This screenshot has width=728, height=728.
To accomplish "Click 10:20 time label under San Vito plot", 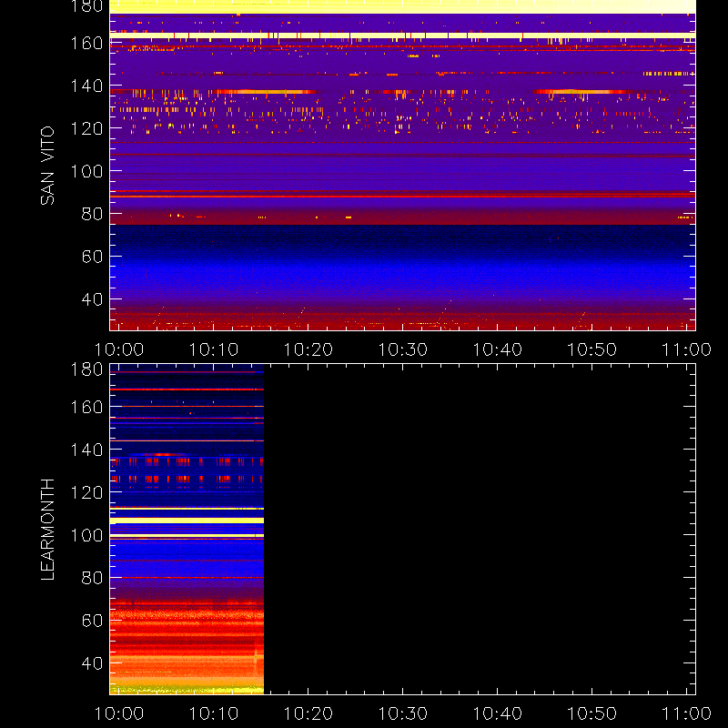I will tap(308, 349).
